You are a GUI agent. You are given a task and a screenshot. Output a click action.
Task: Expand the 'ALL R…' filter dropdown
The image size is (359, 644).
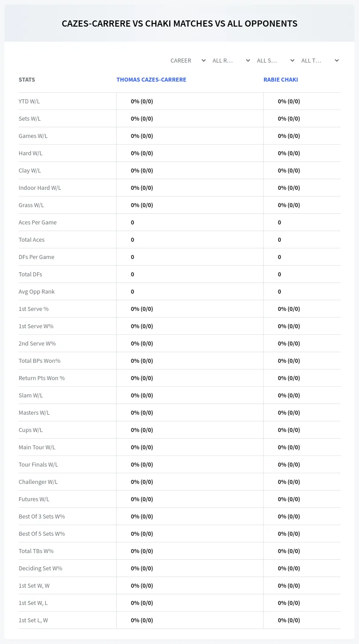point(231,60)
